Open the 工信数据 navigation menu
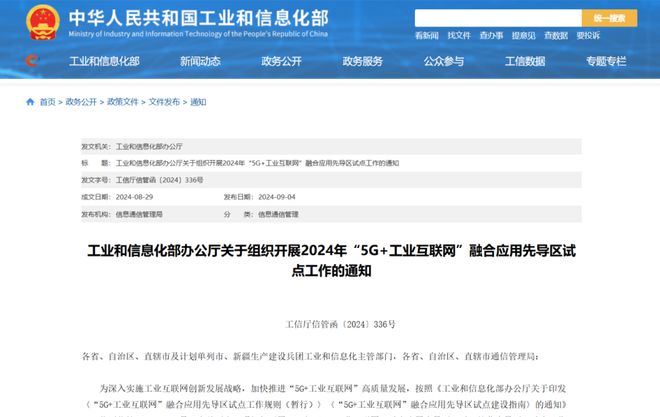The width and height of the screenshot is (660, 417). (525, 61)
